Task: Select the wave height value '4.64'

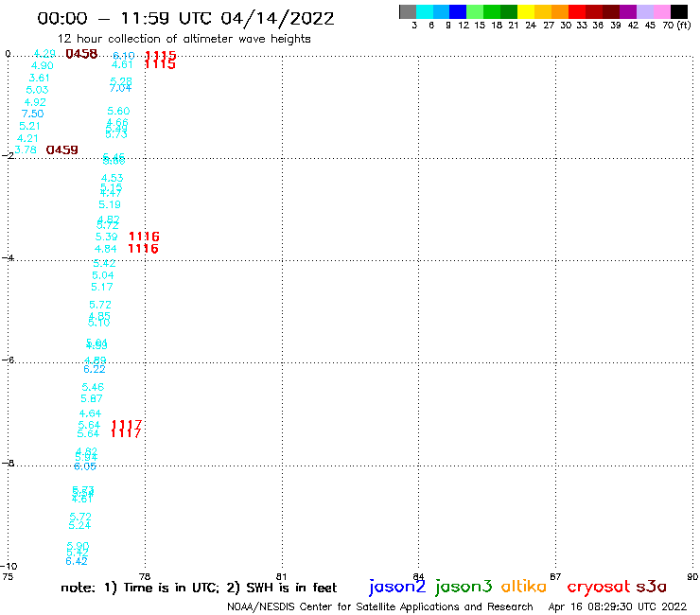Action: (90, 413)
